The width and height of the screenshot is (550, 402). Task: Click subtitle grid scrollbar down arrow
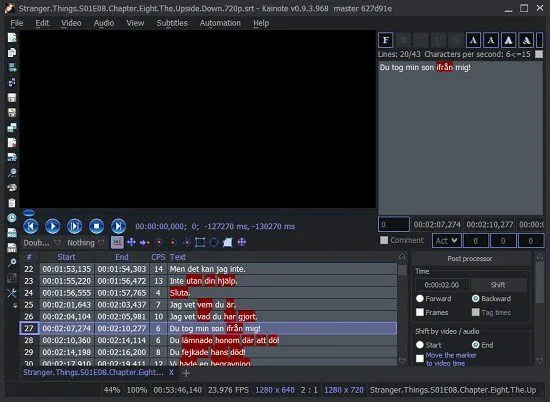point(402,360)
